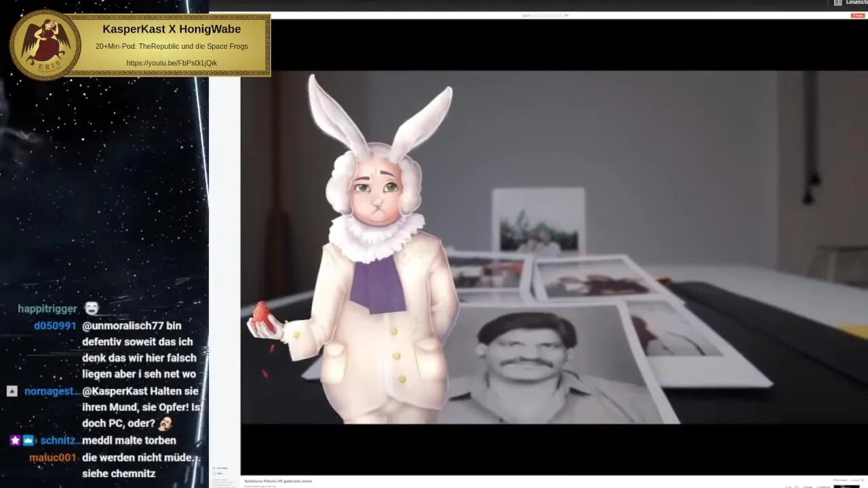Viewport: 868px width, 488px height.
Task: Click the red button at top right of page
Action: pyautogui.click(x=858, y=15)
